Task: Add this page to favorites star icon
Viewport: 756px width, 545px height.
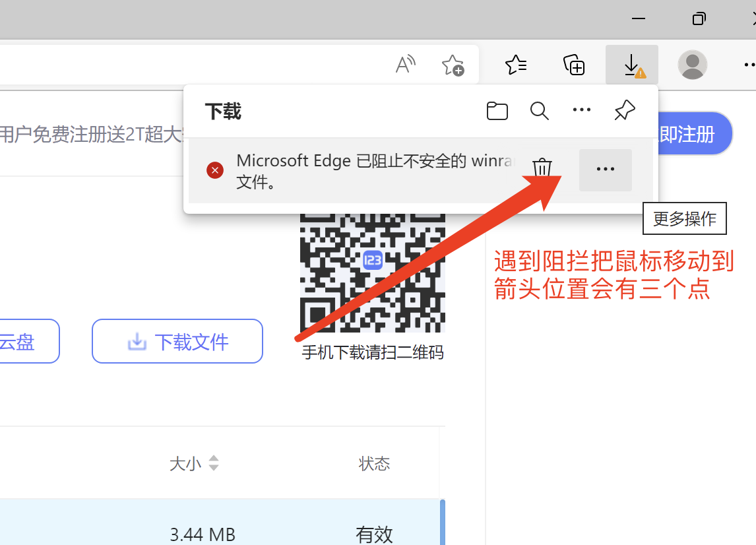Action: [x=453, y=65]
